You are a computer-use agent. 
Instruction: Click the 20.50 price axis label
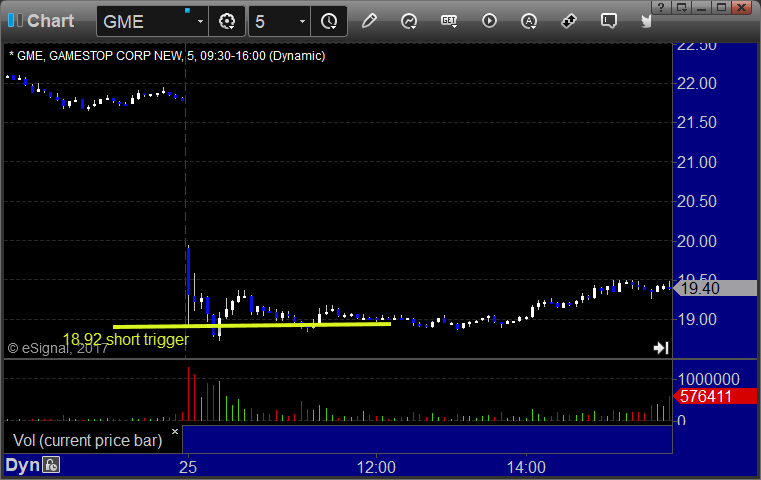point(696,201)
